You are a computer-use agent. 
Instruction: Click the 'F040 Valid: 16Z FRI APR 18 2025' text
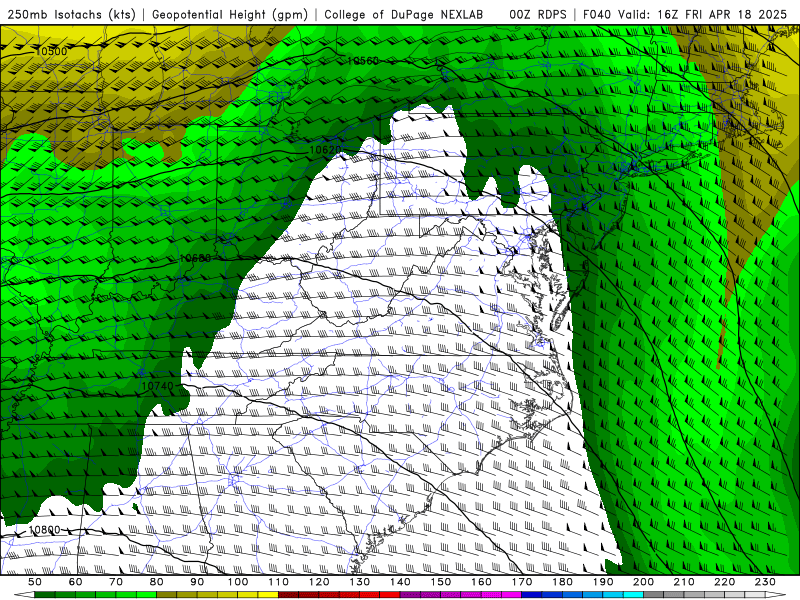(685, 14)
